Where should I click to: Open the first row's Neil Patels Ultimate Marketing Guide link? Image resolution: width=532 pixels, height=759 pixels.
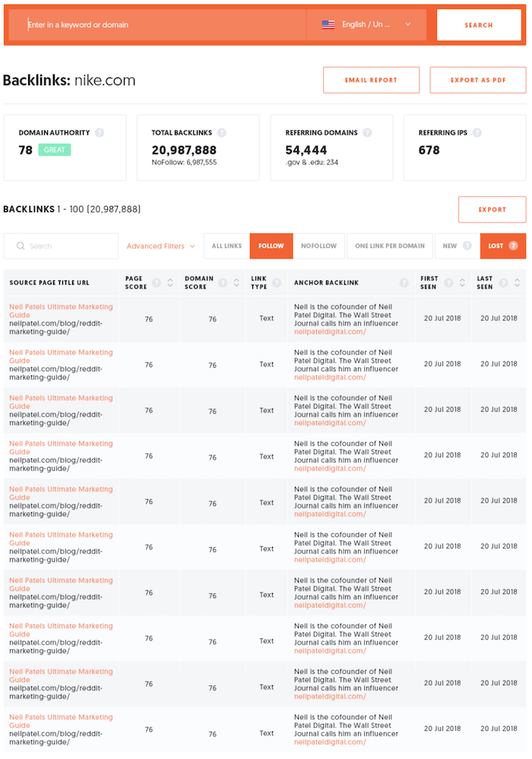[61, 311]
